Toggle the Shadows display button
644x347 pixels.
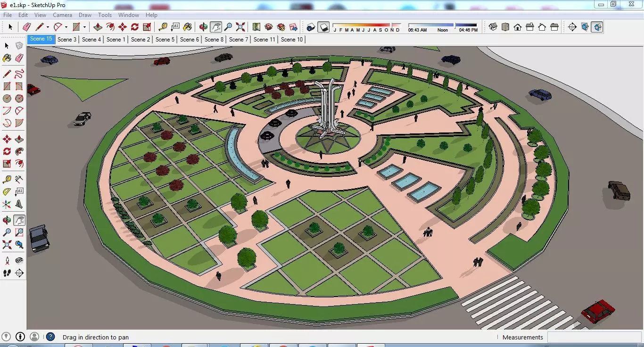[x=323, y=27]
